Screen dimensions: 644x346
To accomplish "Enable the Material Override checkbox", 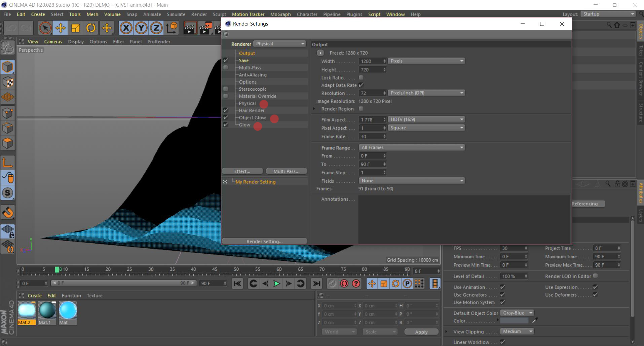I will [226, 96].
